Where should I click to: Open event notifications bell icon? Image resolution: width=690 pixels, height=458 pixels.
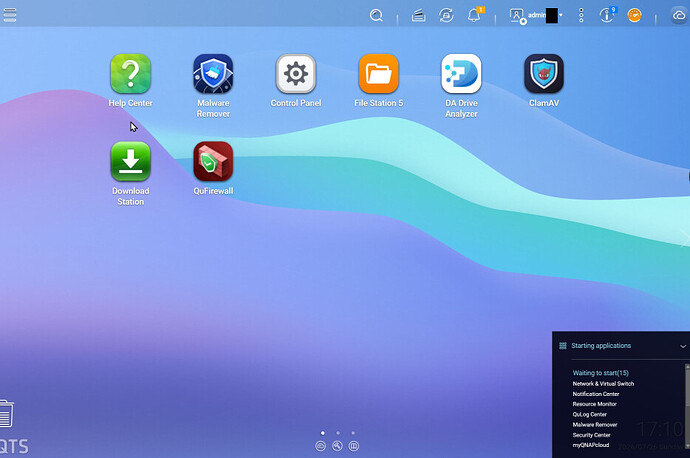click(474, 15)
